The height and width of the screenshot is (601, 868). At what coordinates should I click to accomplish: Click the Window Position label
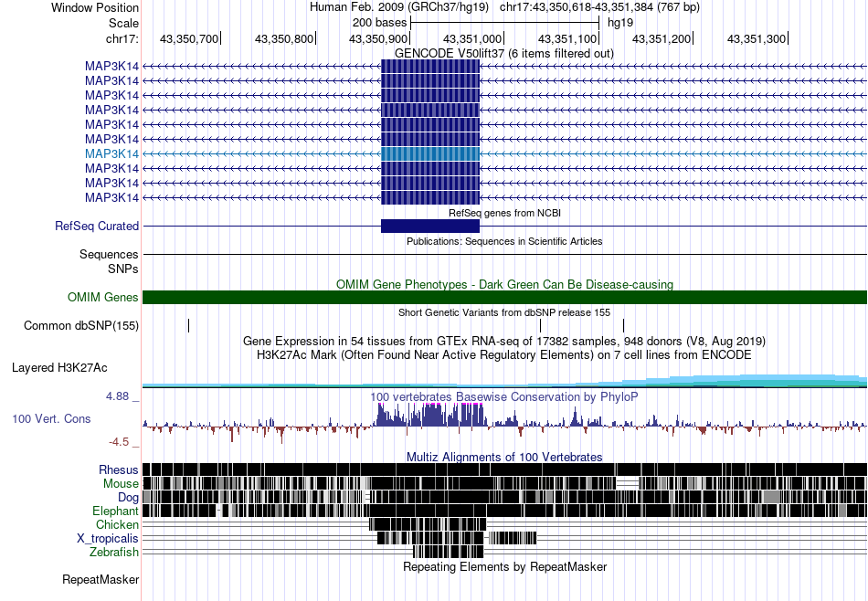tap(95, 7)
